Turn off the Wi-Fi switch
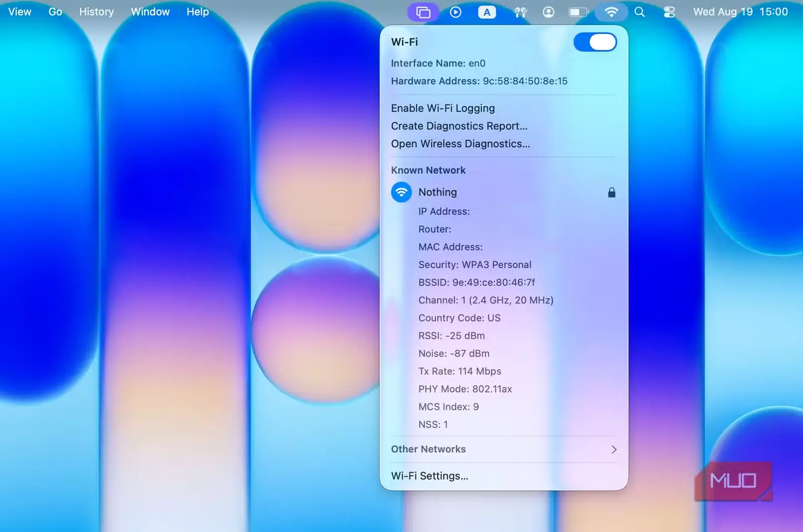803x532 pixels. (595, 42)
